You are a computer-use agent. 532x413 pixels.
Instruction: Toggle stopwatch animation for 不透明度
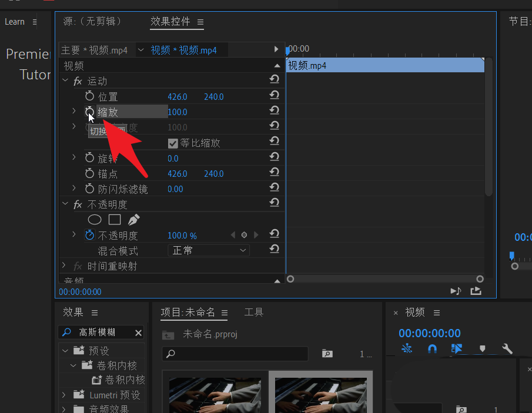tap(89, 235)
